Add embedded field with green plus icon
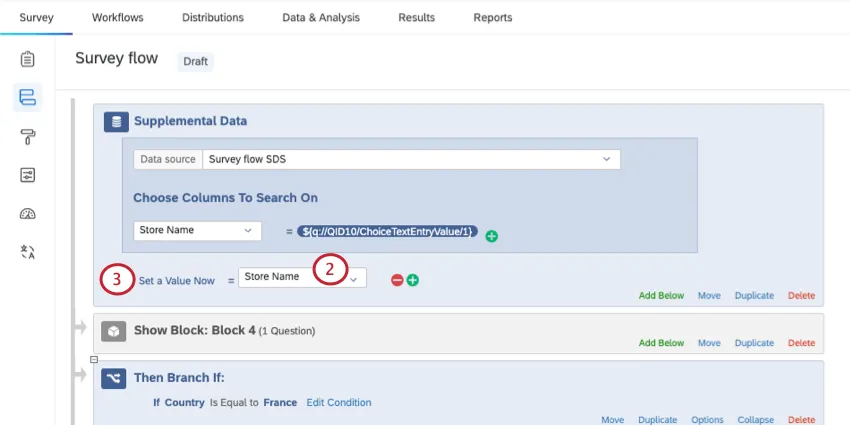Viewport: 850px width, 425px height. point(412,280)
